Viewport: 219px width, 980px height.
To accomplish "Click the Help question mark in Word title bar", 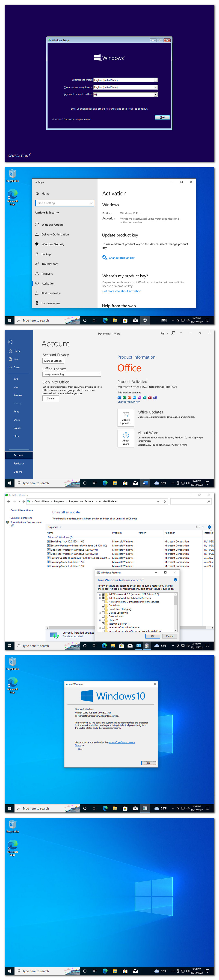I will tap(181, 333).
